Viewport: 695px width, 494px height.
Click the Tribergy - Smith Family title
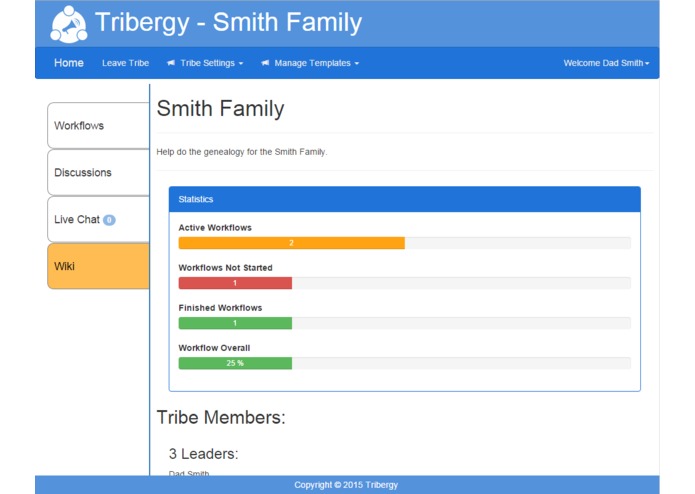[228, 22]
